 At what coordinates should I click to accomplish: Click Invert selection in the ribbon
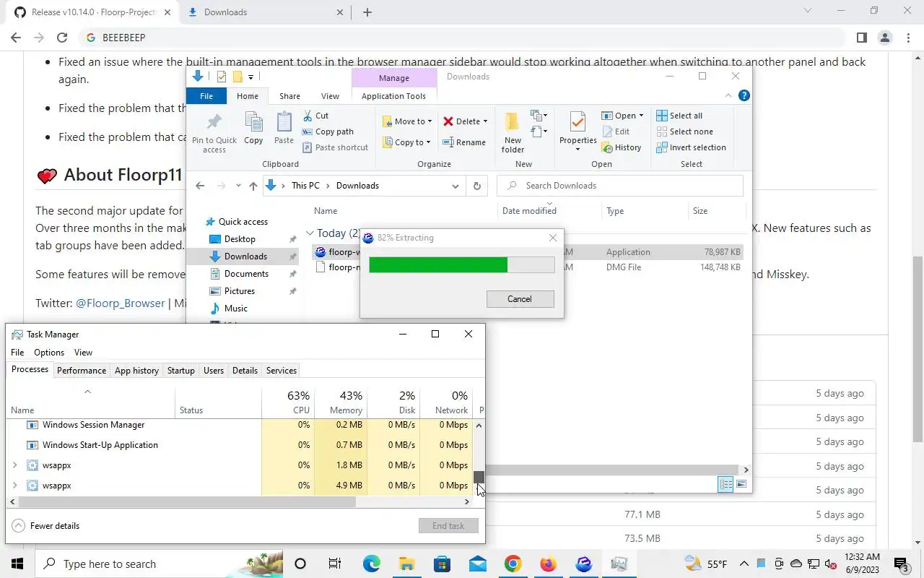coord(691,147)
